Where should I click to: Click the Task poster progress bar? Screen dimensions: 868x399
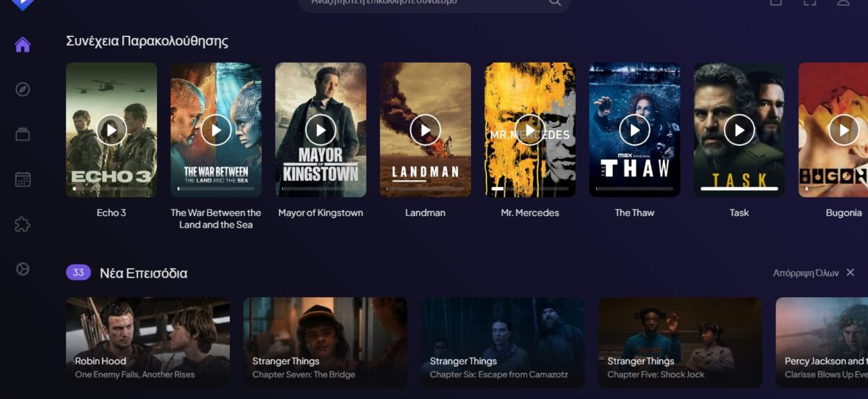[739, 189]
